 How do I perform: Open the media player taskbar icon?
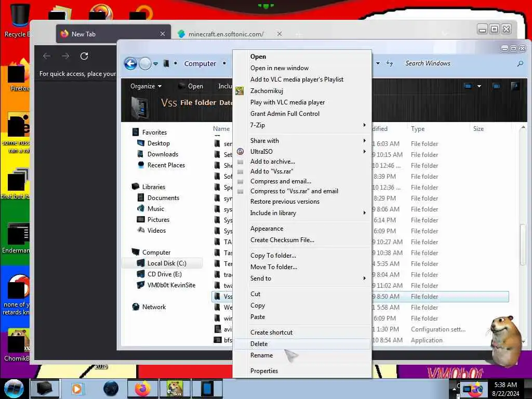tap(77, 389)
